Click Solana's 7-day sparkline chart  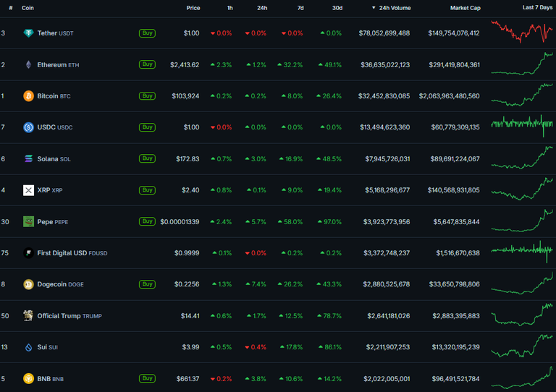coord(521,158)
